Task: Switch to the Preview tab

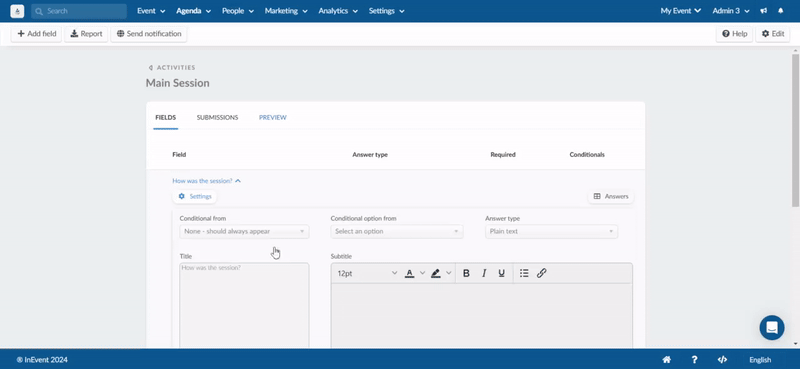Action: [x=272, y=117]
